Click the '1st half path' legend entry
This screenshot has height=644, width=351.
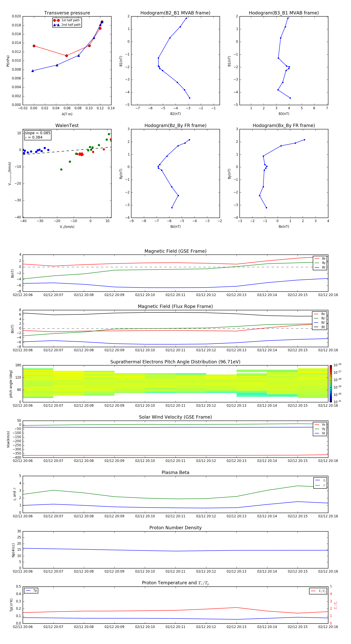(x=67, y=20)
